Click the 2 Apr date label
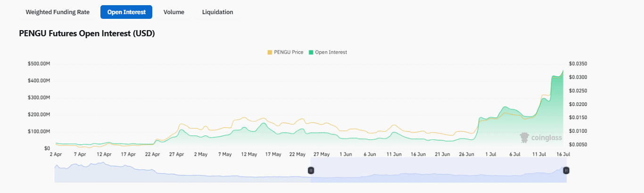Image resolution: width=644 pixels, height=193 pixels. coord(56,154)
